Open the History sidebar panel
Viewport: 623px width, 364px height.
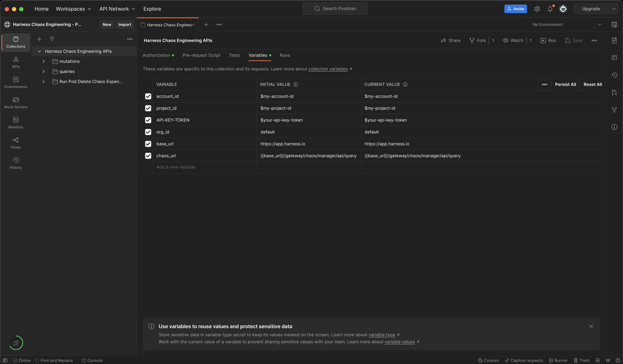[x=16, y=164]
